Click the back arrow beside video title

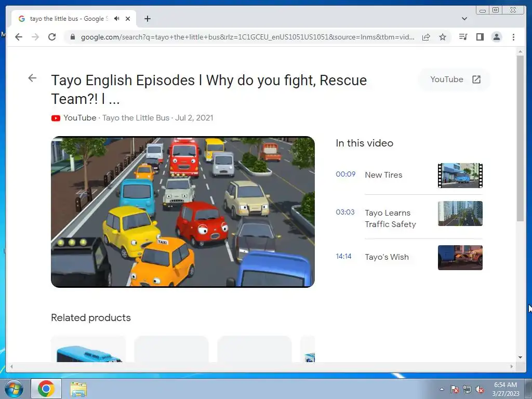(32, 78)
